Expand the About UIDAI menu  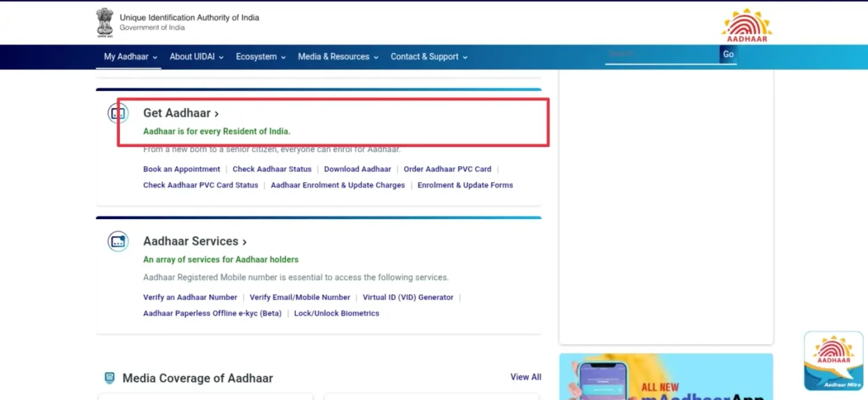[197, 57]
